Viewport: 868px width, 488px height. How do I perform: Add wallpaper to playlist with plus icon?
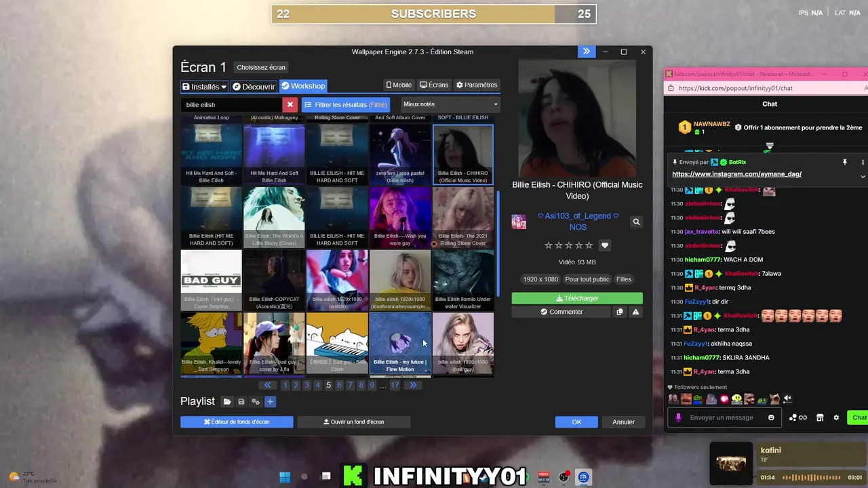point(270,402)
